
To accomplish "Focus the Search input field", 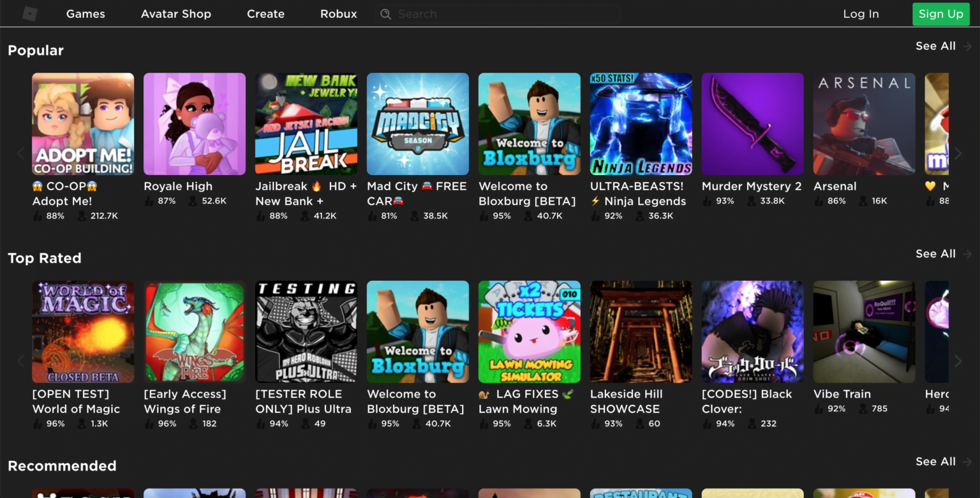I will pos(504,14).
